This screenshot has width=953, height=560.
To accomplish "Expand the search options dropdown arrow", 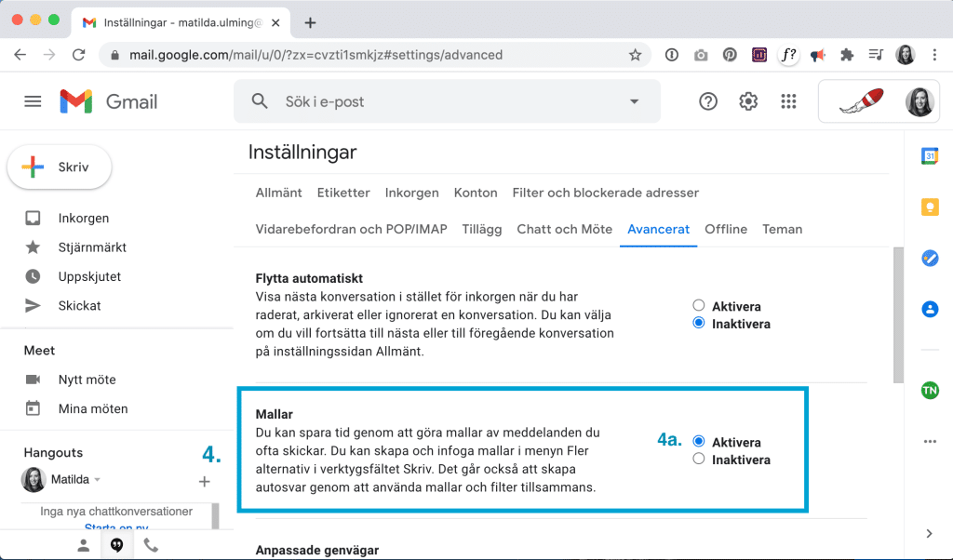I will click(x=634, y=100).
